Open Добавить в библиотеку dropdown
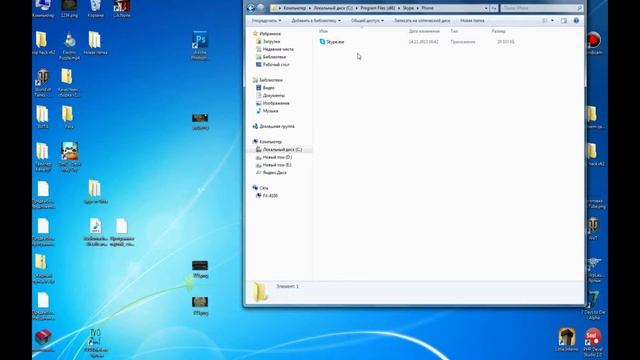The height and width of the screenshot is (360, 640). (316, 20)
